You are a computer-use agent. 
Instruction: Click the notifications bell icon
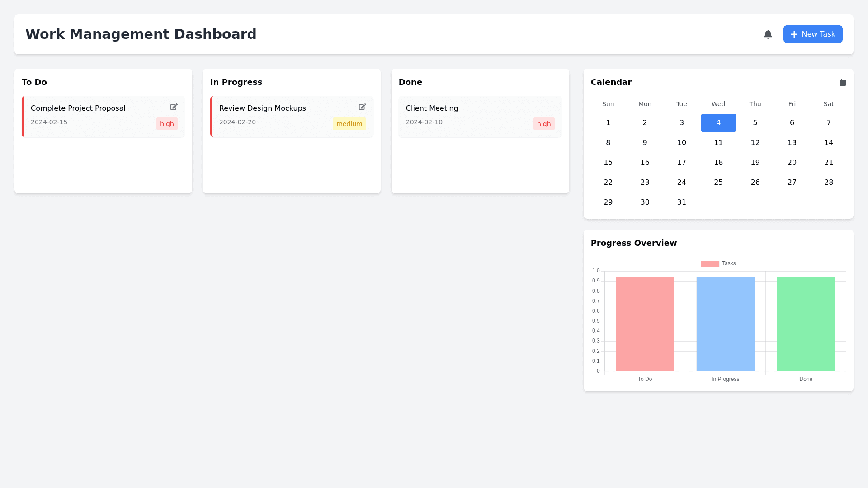pos(768,34)
